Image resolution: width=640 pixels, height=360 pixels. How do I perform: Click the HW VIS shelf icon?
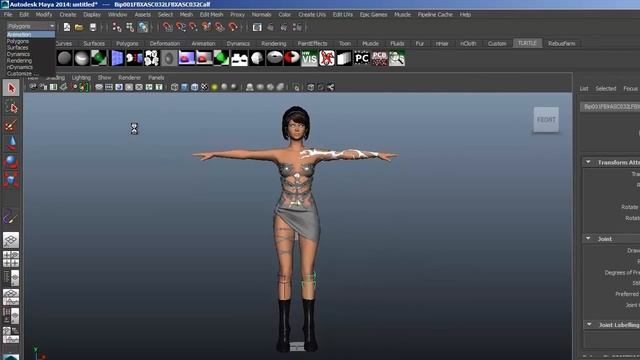pyautogui.click(x=309, y=58)
